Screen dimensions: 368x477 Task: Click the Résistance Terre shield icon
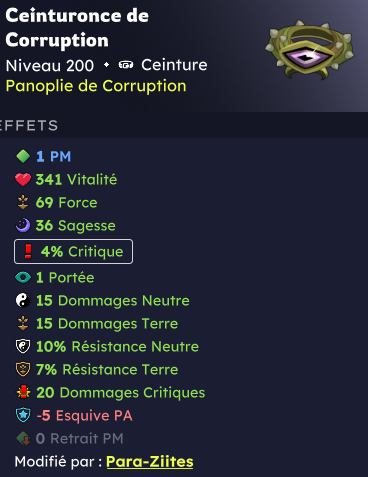click(23, 369)
